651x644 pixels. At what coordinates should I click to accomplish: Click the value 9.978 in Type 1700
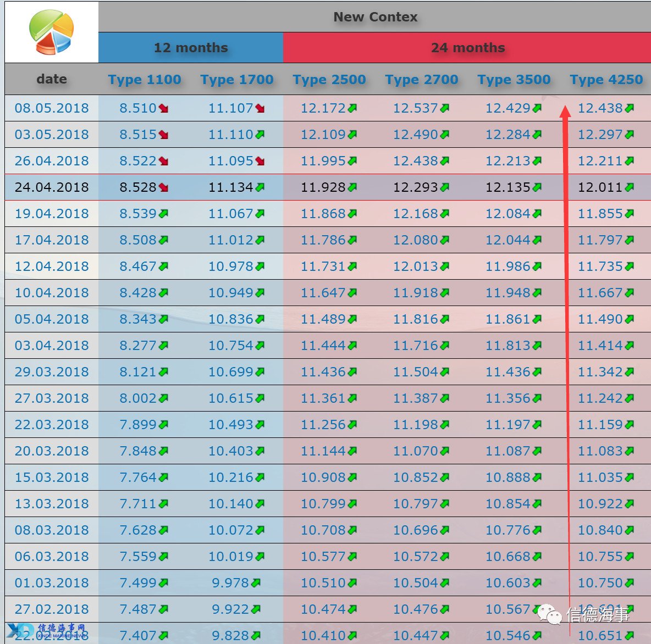pos(230,582)
